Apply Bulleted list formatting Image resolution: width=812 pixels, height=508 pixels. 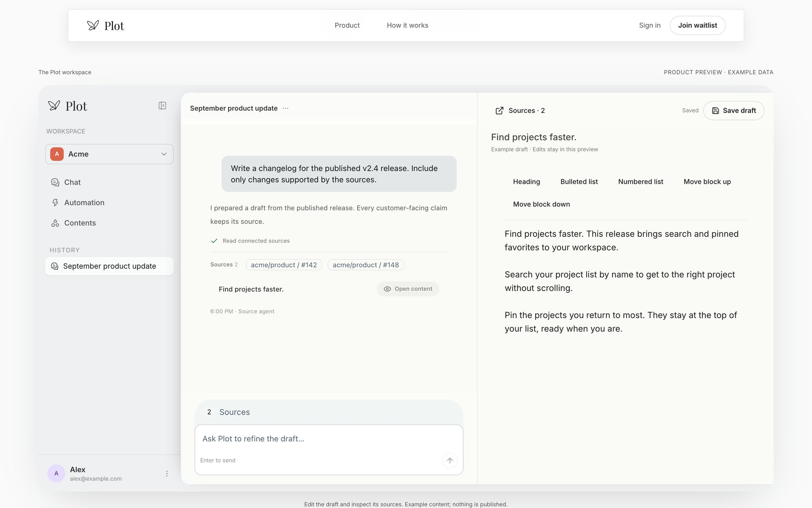coord(579,182)
